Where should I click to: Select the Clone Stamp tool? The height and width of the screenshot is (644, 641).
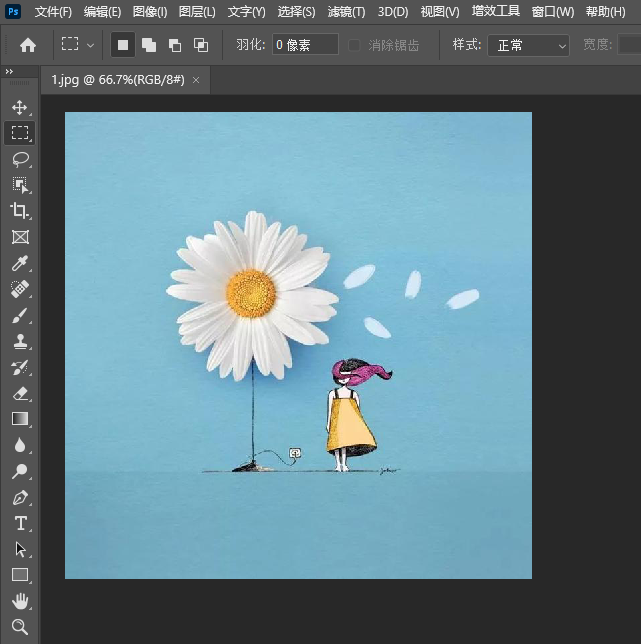tap(20, 341)
